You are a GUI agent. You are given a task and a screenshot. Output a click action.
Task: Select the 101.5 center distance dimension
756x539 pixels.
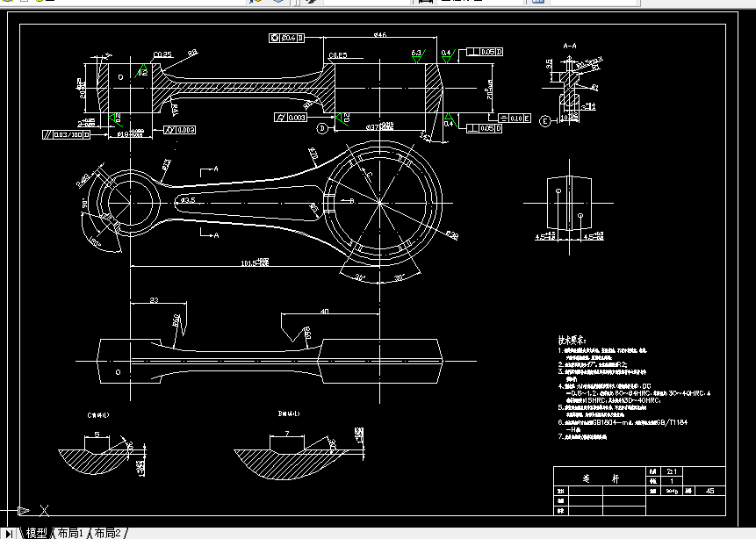255,262
